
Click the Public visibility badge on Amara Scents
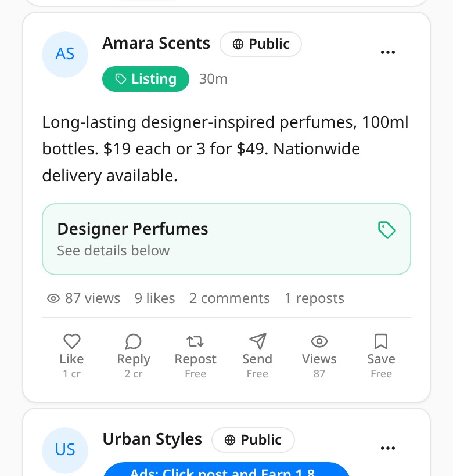[261, 44]
